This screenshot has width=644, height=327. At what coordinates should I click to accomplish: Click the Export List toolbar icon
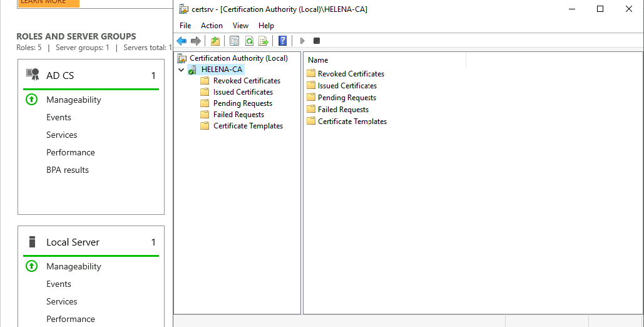[x=263, y=41]
